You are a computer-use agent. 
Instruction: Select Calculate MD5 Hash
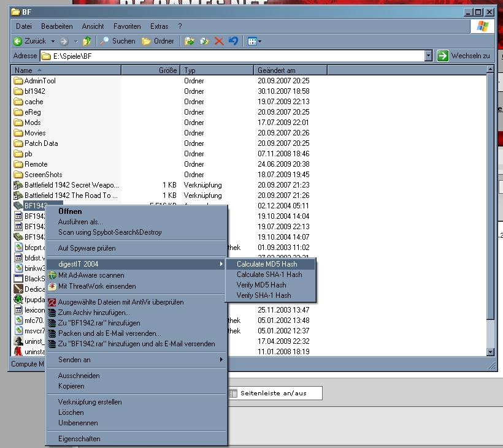(271, 264)
